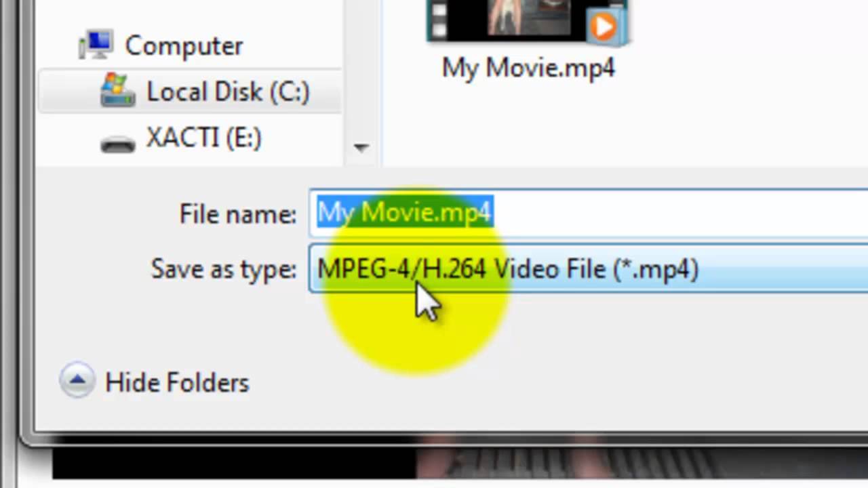Select the My Movie.mp4 file name label
This screenshot has height=488, width=868.
click(x=528, y=68)
